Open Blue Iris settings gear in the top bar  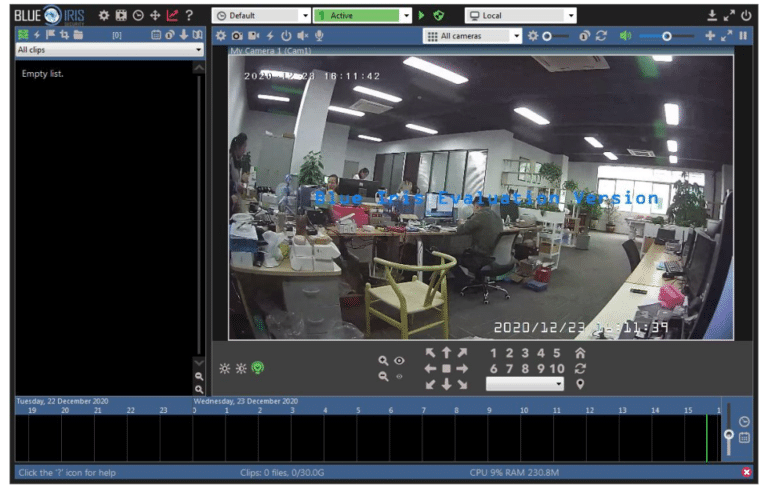(x=104, y=16)
